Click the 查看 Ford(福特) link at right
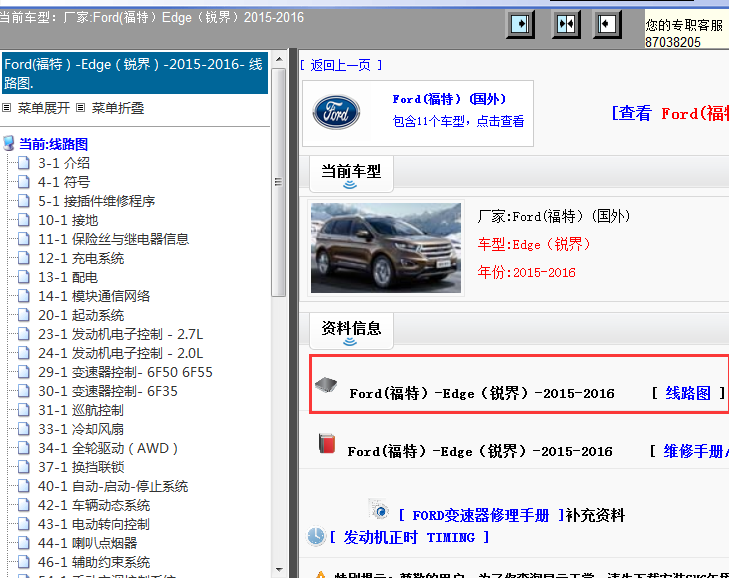The image size is (729, 578). 670,113
